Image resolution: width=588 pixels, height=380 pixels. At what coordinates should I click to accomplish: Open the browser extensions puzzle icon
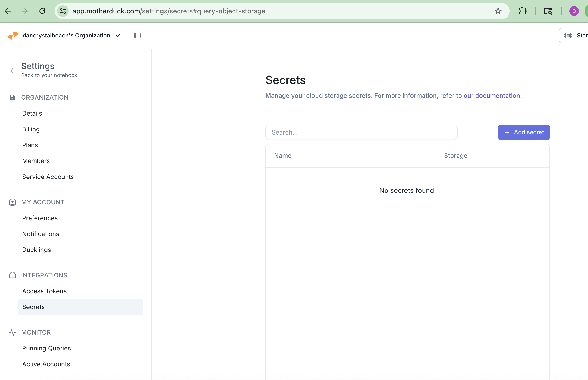tap(522, 11)
